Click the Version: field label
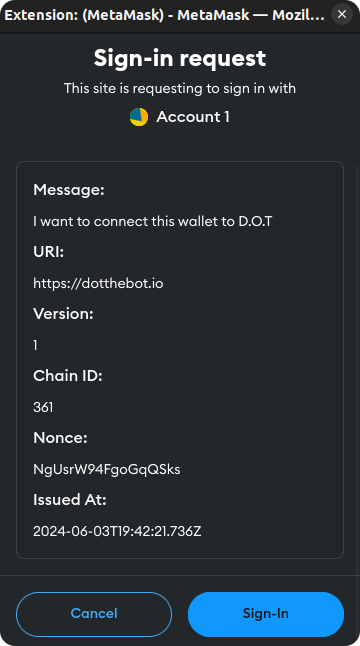Screen dimensions: 360x646 coord(63,314)
